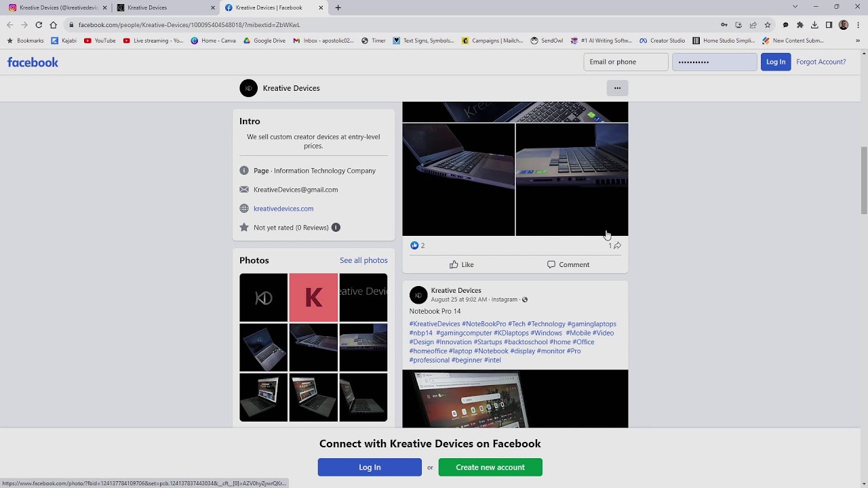
Task: Open the saved passwords key icon
Action: [724, 25]
